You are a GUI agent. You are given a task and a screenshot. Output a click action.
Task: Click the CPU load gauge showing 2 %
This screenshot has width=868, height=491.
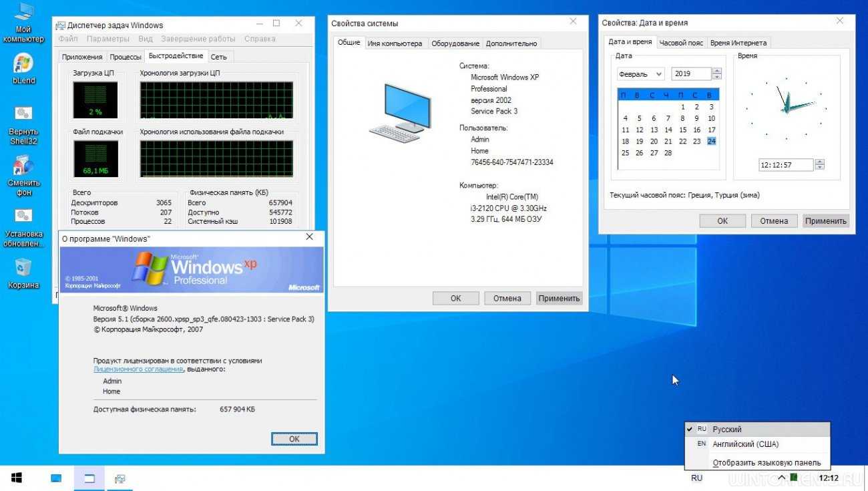[95, 100]
